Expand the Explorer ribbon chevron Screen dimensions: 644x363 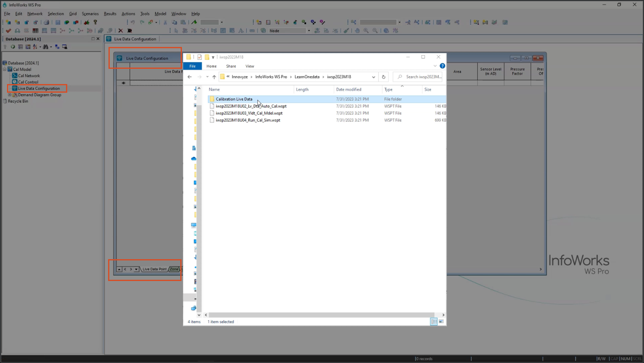[435, 66]
